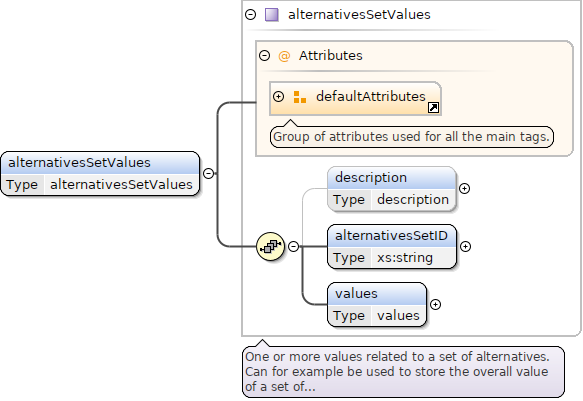
Task: Expand the defaultAttributes group
Action: 278,97
